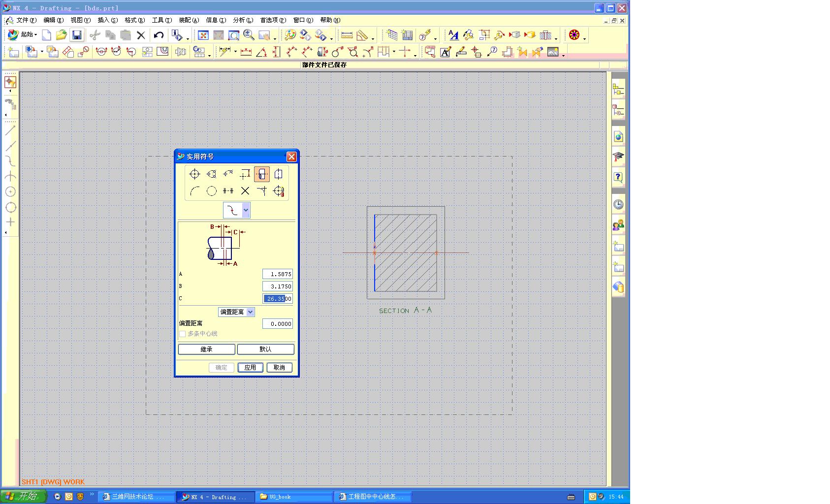Select the offset center point symbol
Viewport: 830px width, 504px height.
coord(245,174)
